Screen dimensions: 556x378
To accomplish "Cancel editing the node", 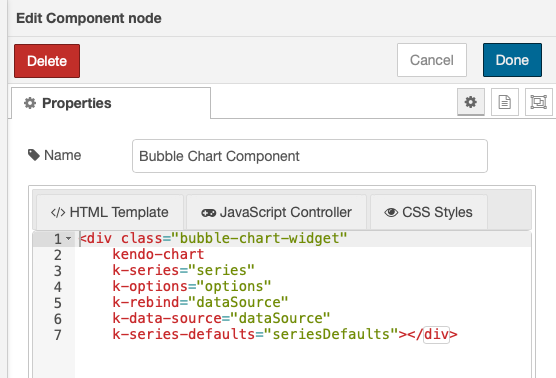I will pos(432,60).
